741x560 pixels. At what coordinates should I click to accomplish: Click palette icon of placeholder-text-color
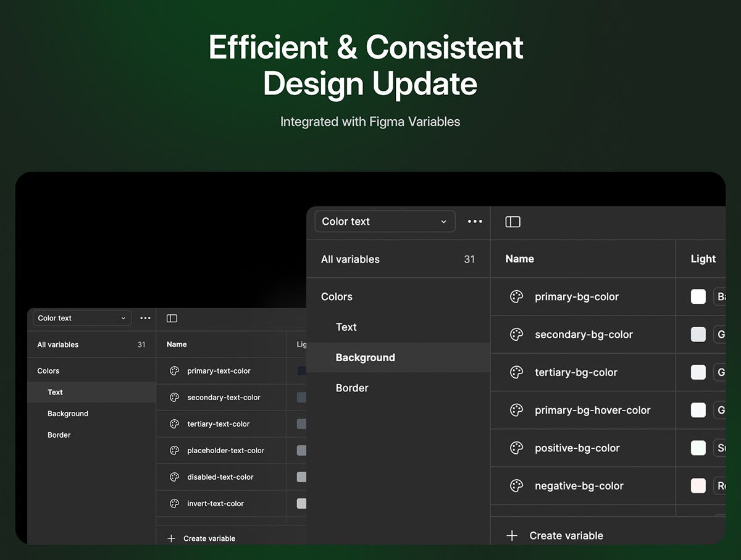click(174, 451)
